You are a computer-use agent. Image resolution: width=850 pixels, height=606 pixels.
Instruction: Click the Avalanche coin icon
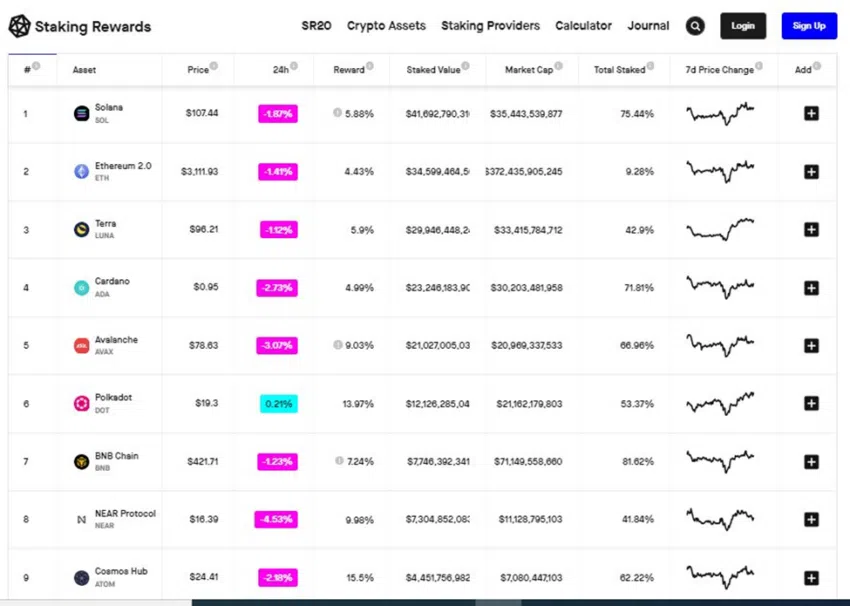click(81, 345)
